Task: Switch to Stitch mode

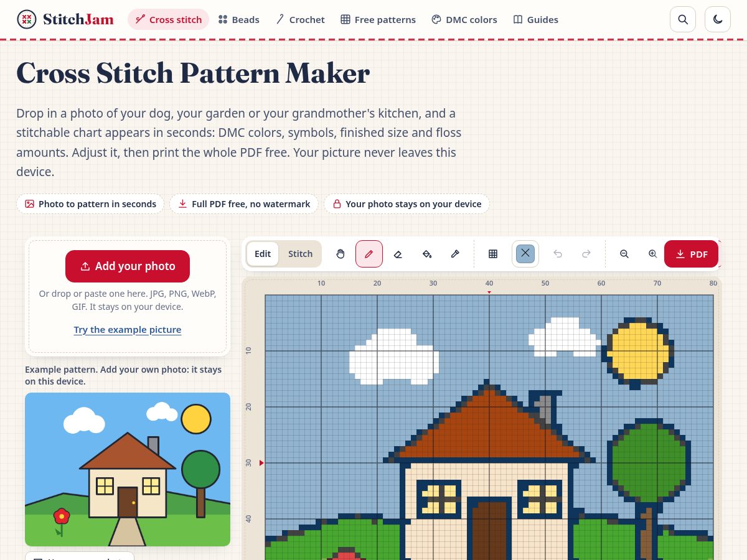Action: point(300,254)
